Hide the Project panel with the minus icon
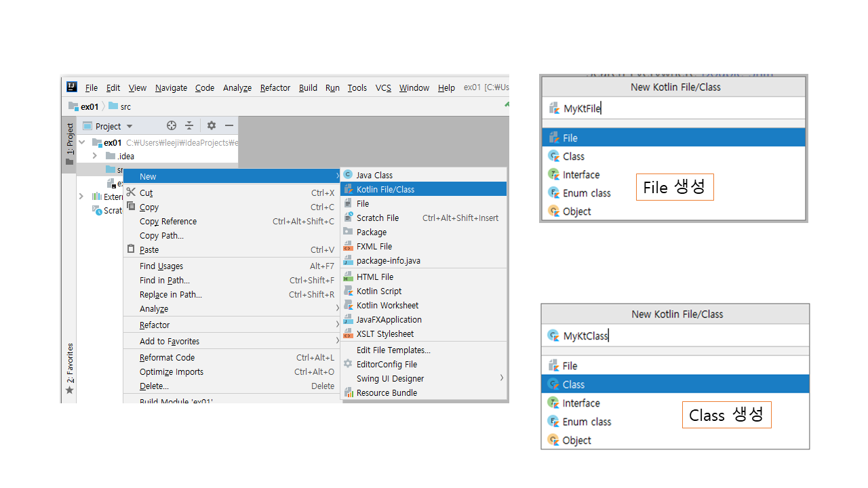This screenshot has height=488, width=868. 229,125
